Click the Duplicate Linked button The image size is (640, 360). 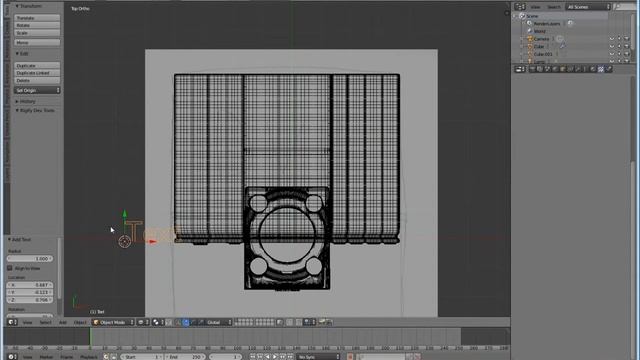[x=37, y=73]
